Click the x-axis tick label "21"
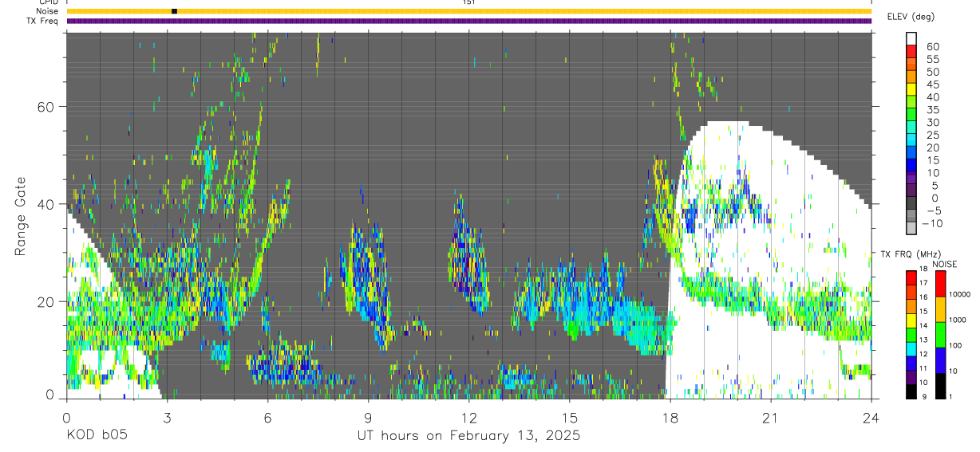 click(x=770, y=418)
